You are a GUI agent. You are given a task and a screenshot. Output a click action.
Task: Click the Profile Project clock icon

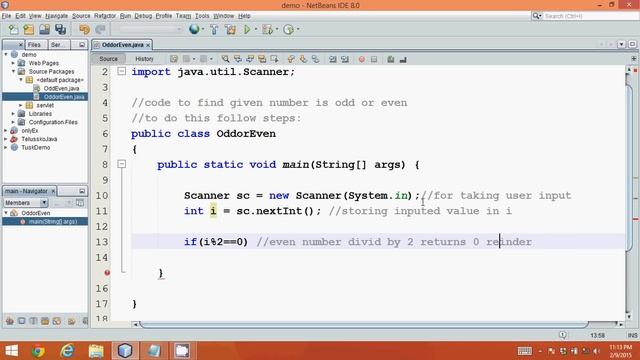pos(289,29)
